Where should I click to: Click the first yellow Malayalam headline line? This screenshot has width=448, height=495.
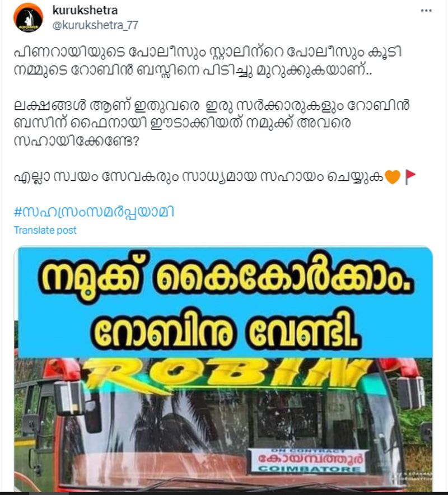(x=226, y=278)
